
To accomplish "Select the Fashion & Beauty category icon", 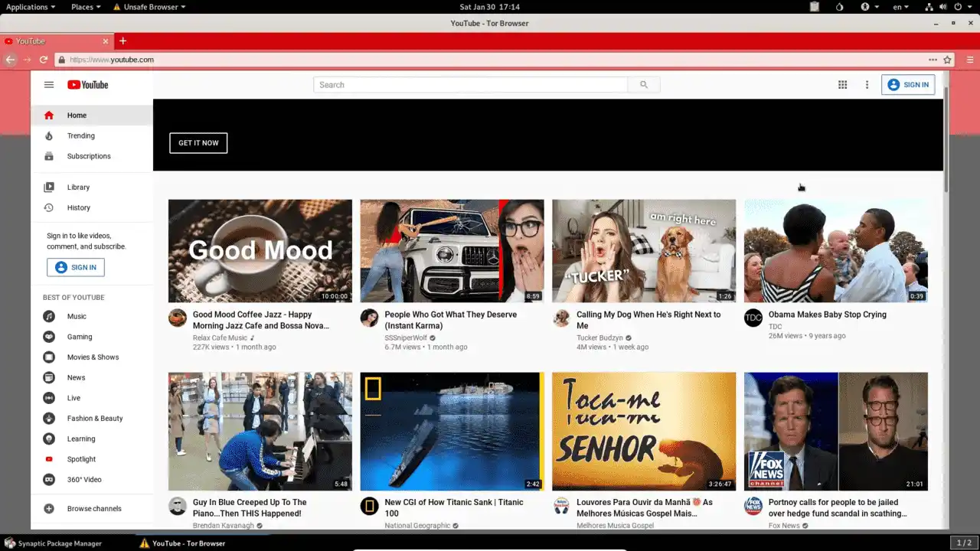I will tap(49, 419).
